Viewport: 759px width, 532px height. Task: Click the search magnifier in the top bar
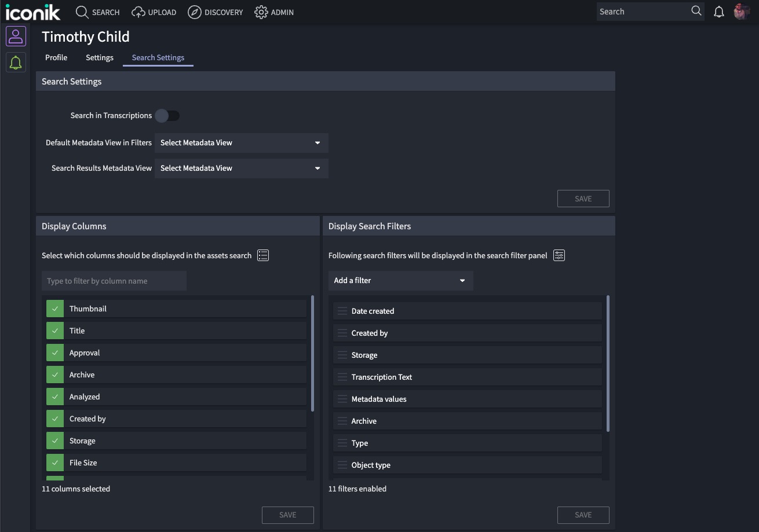[x=696, y=11]
